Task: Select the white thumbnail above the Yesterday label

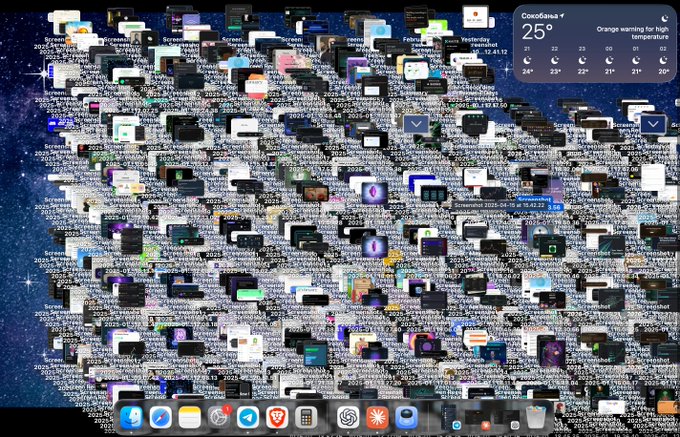Action: (475, 16)
